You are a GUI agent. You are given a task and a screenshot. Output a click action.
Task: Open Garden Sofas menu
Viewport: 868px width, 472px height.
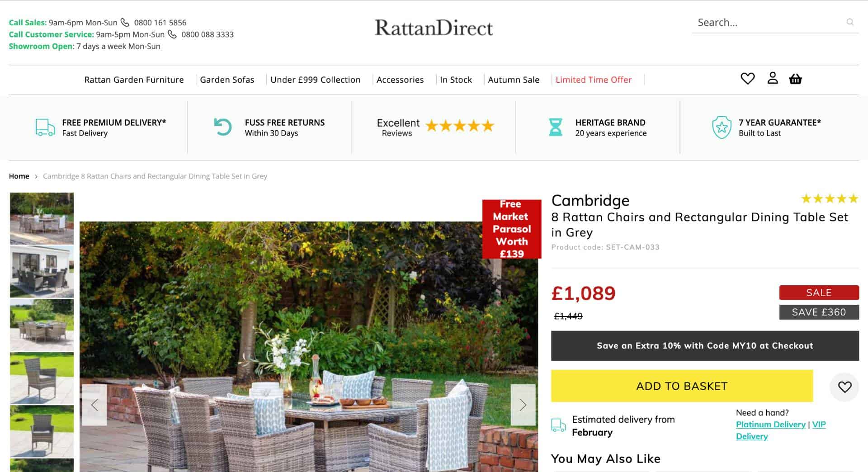click(227, 80)
